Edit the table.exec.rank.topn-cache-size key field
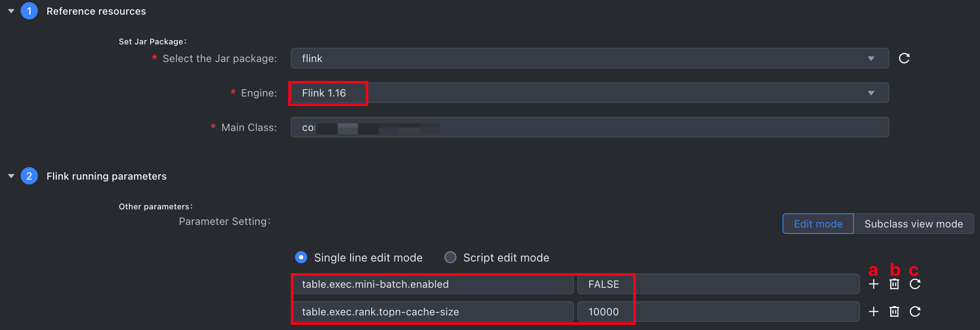980x330 pixels. pyautogui.click(x=433, y=312)
